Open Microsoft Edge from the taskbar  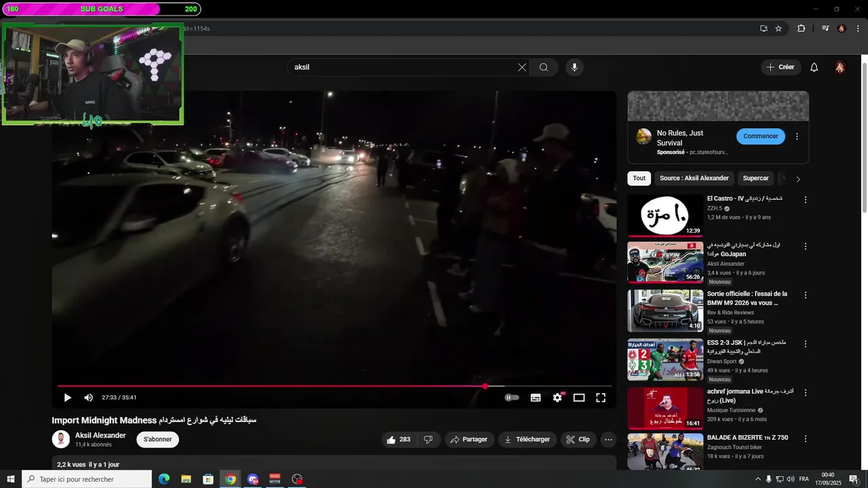[x=164, y=479]
